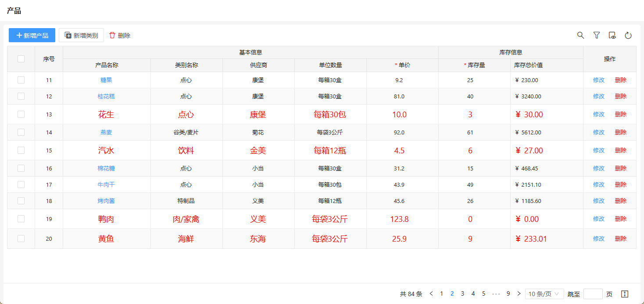Click the red trash 删除 toolbar button
The height and width of the screenshot is (304, 644).
pyautogui.click(x=120, y=36)
